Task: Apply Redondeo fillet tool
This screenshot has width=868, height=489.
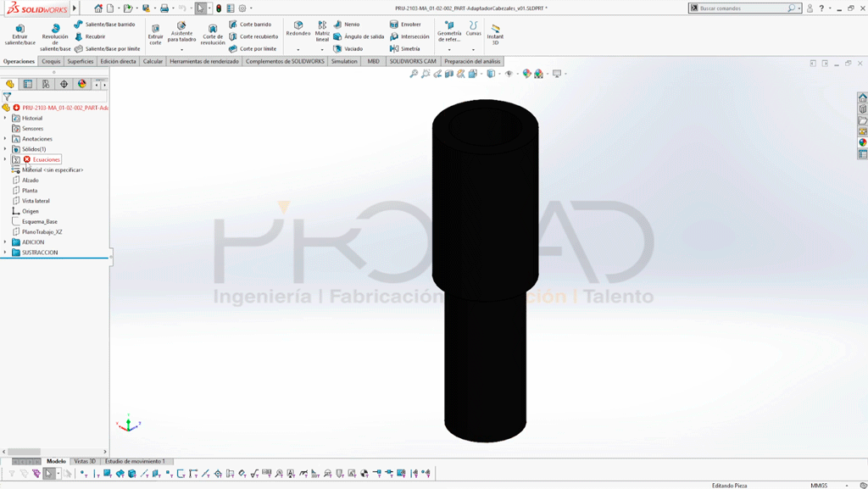Action: (298, 29)
